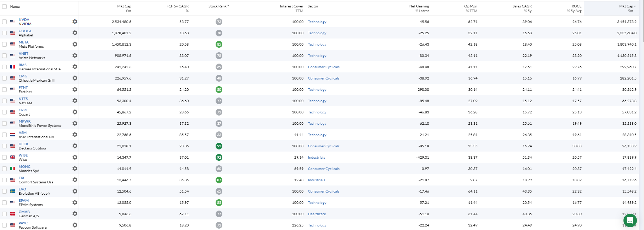Screen dimensions: 644x230
Task: Click the 226.25 interest cover value
Action: point(298,225)
